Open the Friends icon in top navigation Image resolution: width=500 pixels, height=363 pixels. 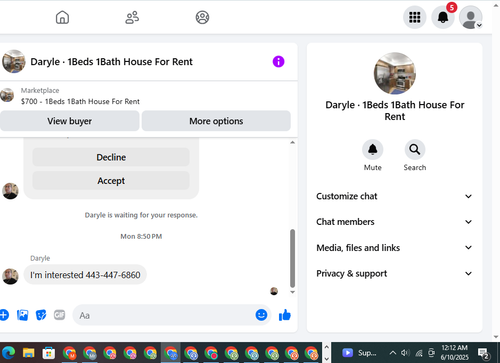(132, 17)
